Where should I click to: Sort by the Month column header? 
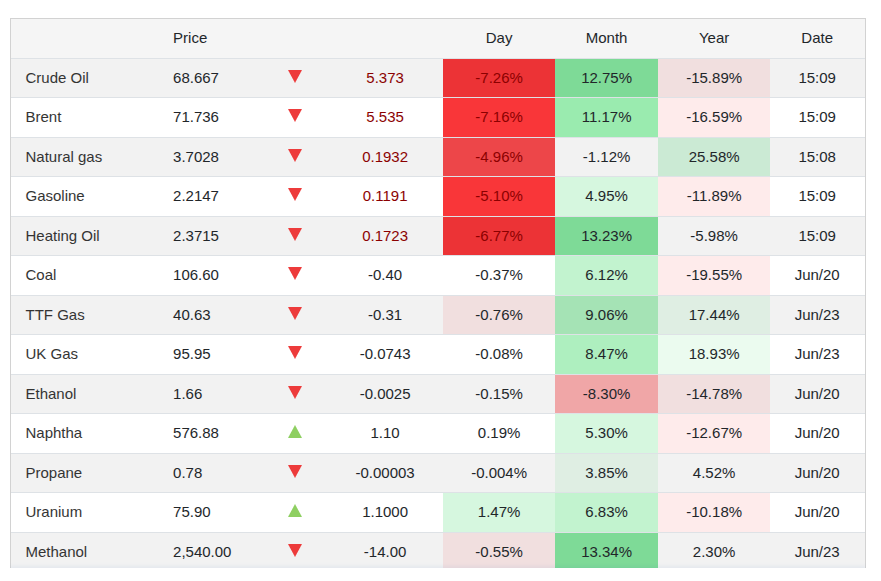point(606,38)
